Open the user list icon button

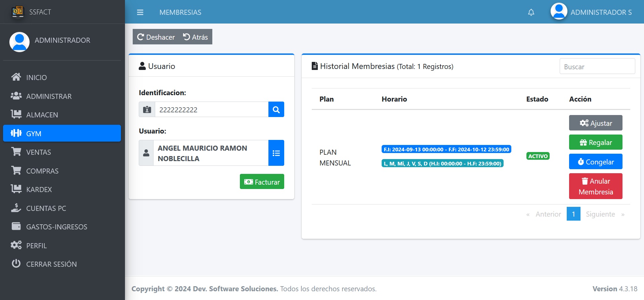(x=276, y=153)
